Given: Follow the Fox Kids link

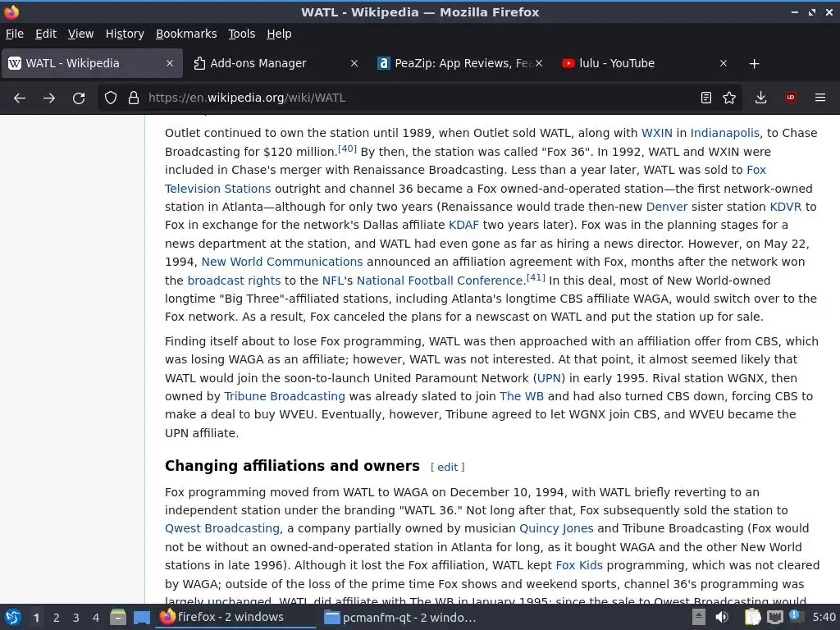Looking at the screenshot, I should (579, 565).
